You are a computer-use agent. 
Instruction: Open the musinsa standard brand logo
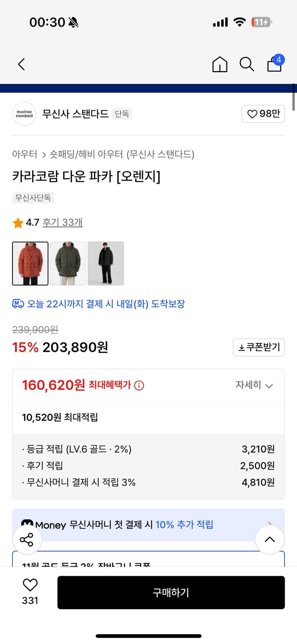[x=24, y=114]
